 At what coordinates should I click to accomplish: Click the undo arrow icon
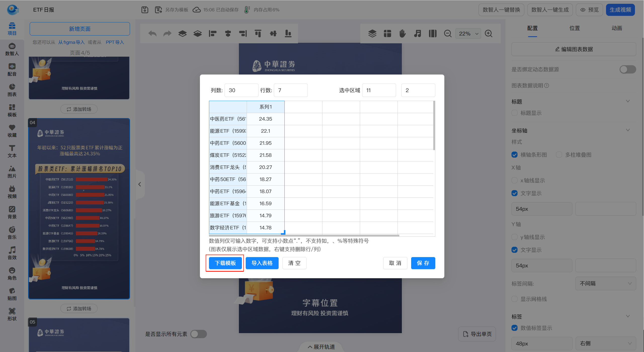point(152,33)
